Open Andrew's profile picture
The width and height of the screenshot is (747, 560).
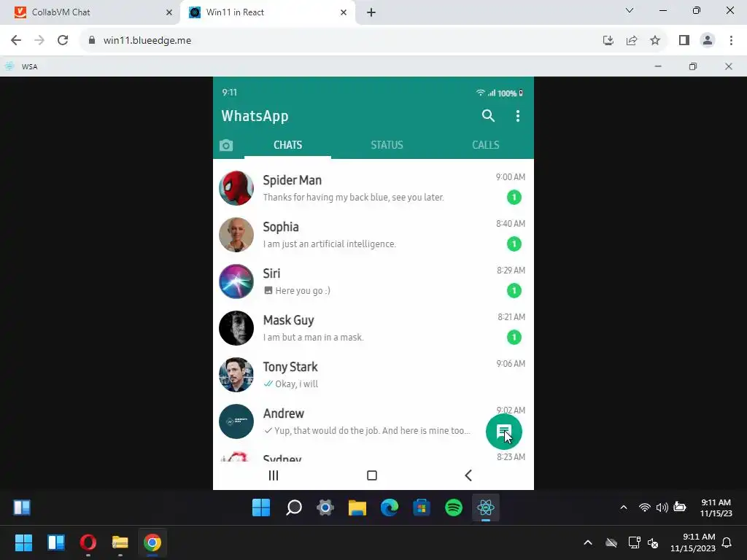236,421
